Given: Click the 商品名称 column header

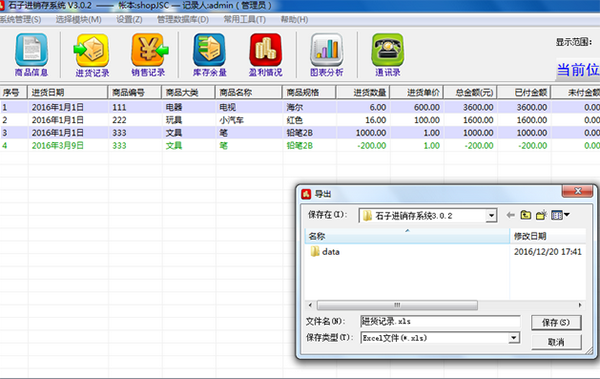Looking at the screenshot, I should click(x=249, y=92).
